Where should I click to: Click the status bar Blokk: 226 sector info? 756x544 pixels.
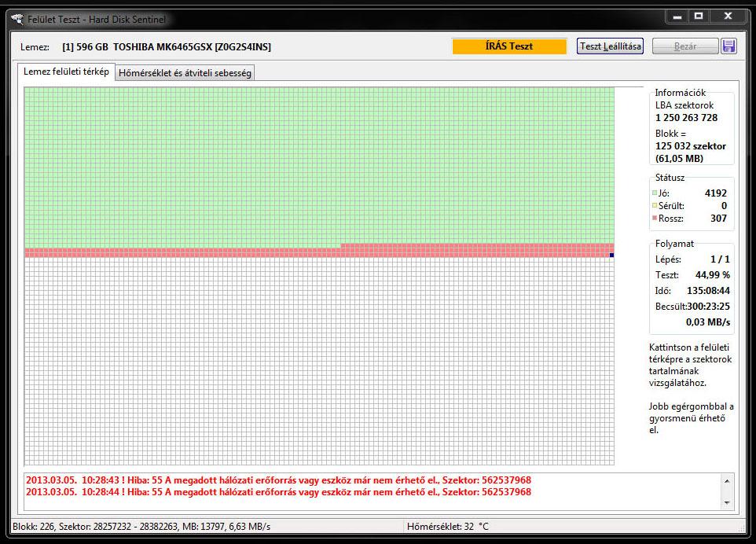click(141, 527)
